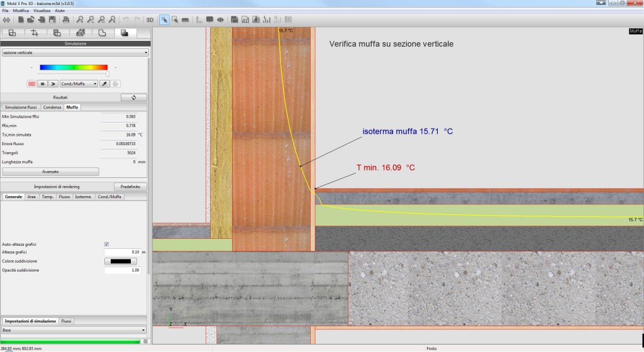Screen dimensions: 644x352
Task: Open the Visualizza menu
Action: [x=42, y=11]
